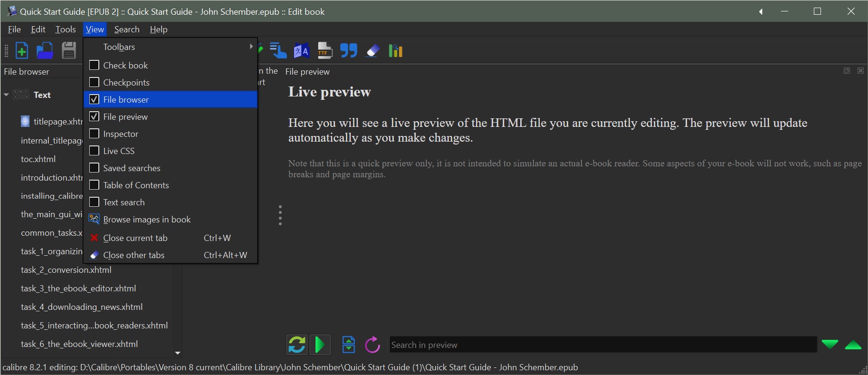Screen dimensions: 868x375
Task: Enable the Check book checkbox
Action: 94,65
